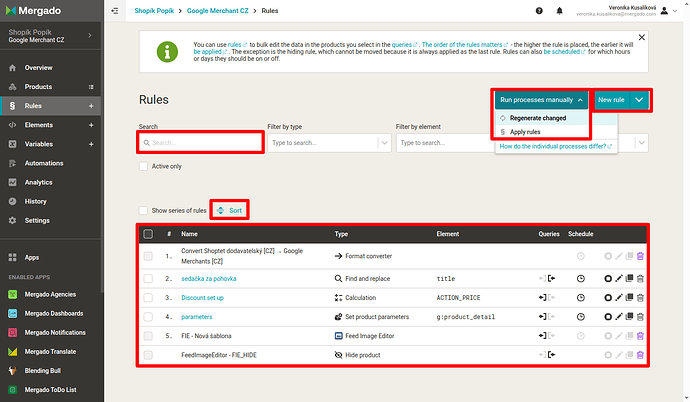Click the input query icon for 'Discount set up'
The image size is (690, 402).
click(x=542, y=298)
